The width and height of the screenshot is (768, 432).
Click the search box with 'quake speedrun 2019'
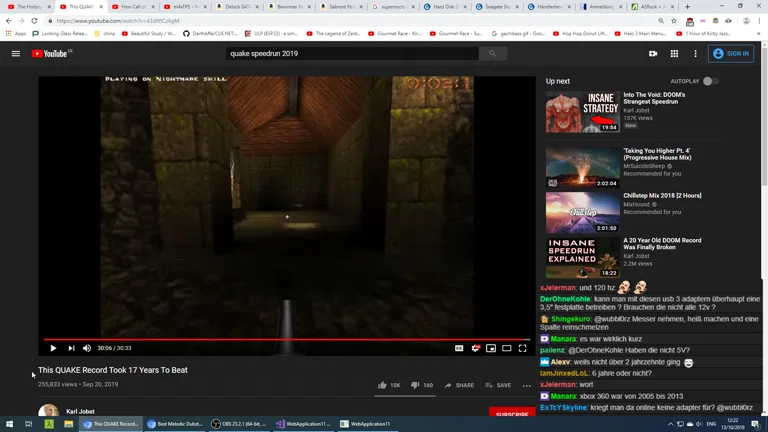tap(352, 53)
